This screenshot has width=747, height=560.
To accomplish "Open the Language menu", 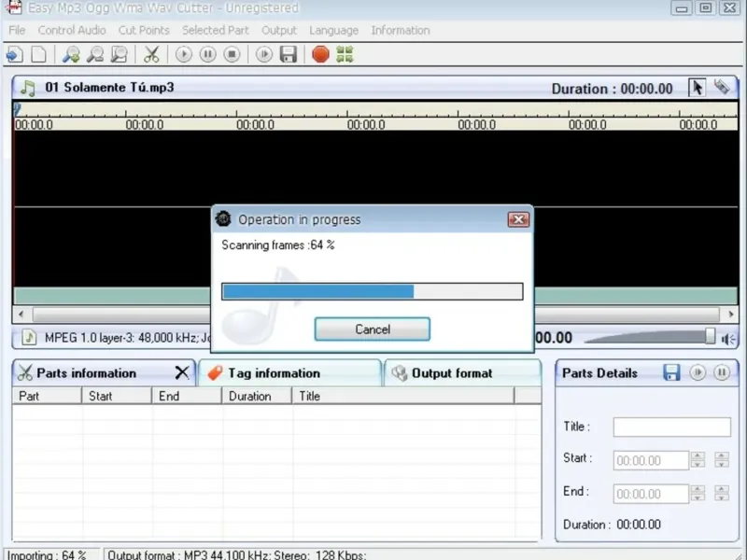I will pos(334,30).
